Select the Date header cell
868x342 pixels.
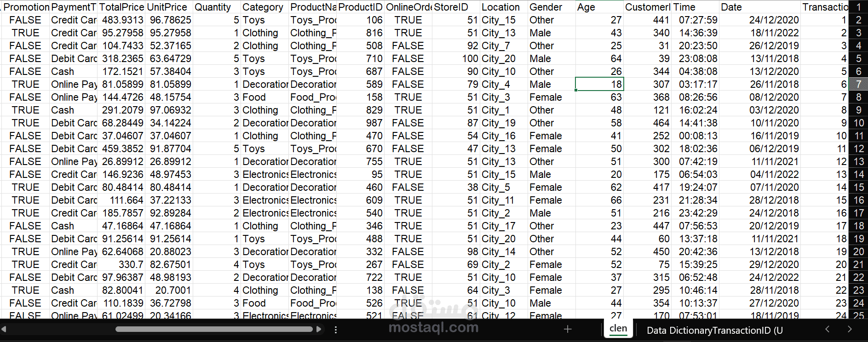point(759,7)
